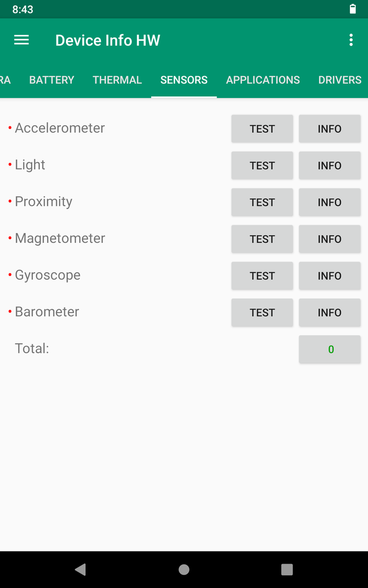Tap the Gyroscope sensor label
Image resolution: width=368 pixels, height=588 pixels.
tap(47, 275)
